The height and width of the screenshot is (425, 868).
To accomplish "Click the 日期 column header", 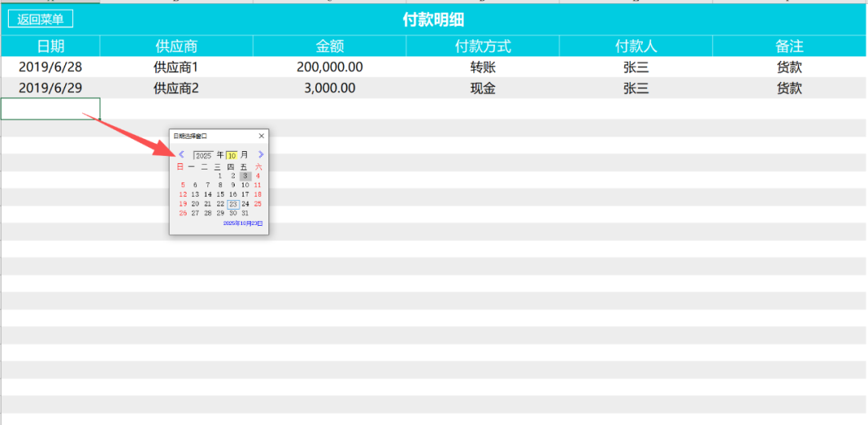I will click(51, 47).
